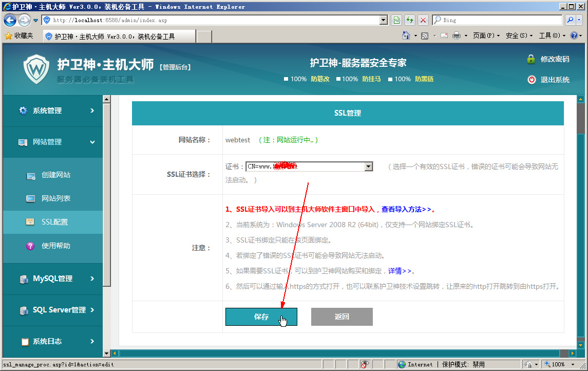The height and width of the screenshot is (371, 588).
Task: Open the zoom level 100% control
Action: pyautogui.click(x=560, y=364)
